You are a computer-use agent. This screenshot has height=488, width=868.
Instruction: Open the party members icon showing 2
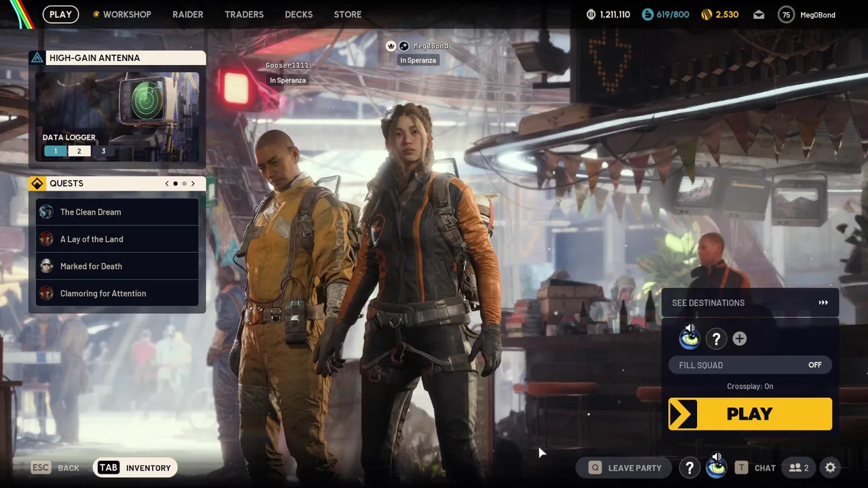[799, 468]
